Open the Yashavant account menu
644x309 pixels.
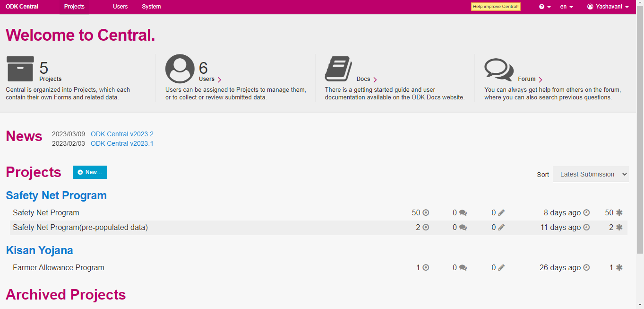(x=608, y=7)
